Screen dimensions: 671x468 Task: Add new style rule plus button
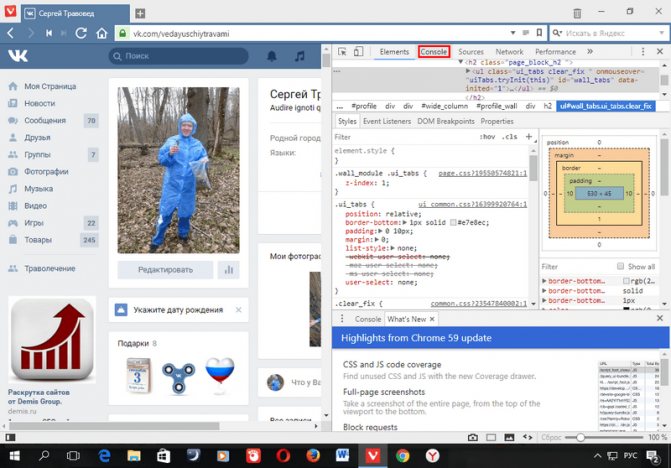coord(529,136)
